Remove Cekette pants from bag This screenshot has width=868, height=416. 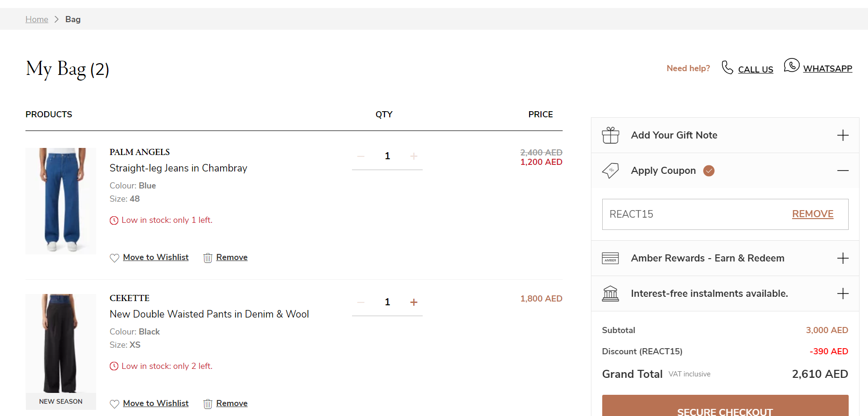pyautogui.click(x=232, y=403)
